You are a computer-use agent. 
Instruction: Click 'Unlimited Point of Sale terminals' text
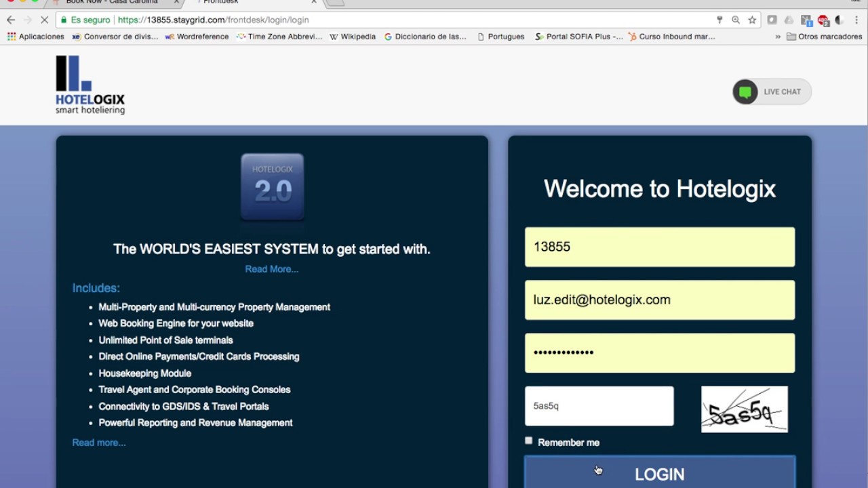point(165,340)
